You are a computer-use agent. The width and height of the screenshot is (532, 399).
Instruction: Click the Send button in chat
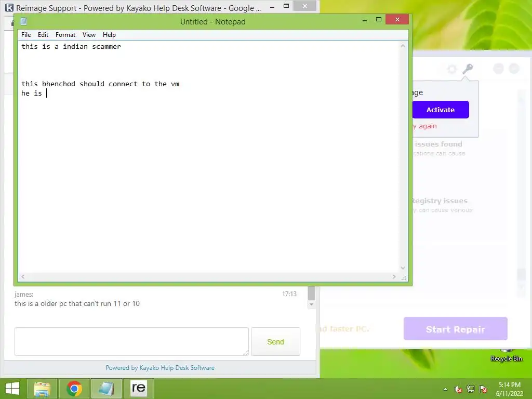pos(275,342)
